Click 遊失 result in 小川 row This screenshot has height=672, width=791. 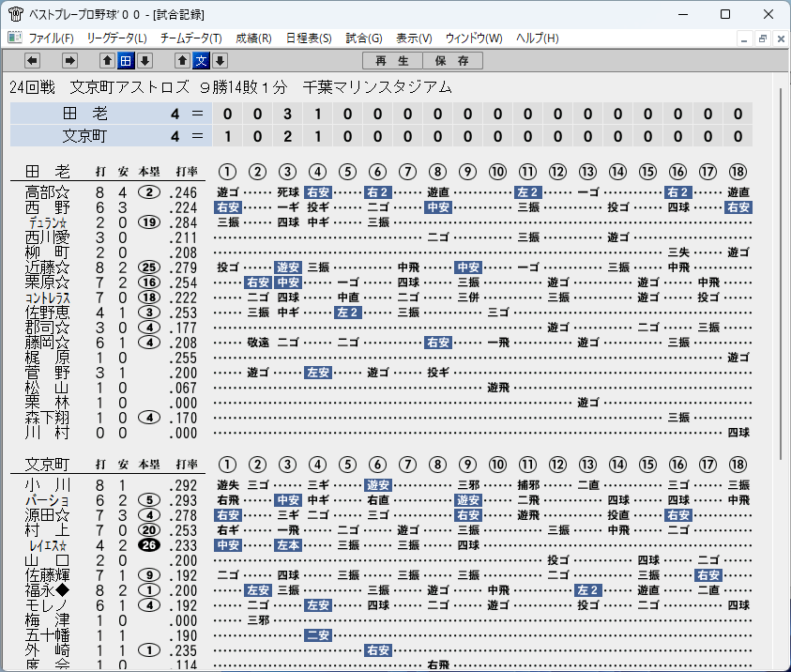pyautogui.click(x=227, y=485)
